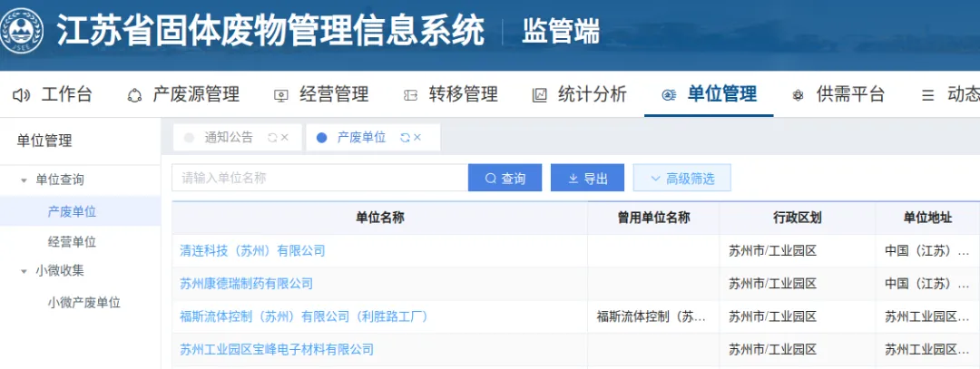Click the system logo emblem
Viewport: 980px width, 369px height.
tap(25, 32)
